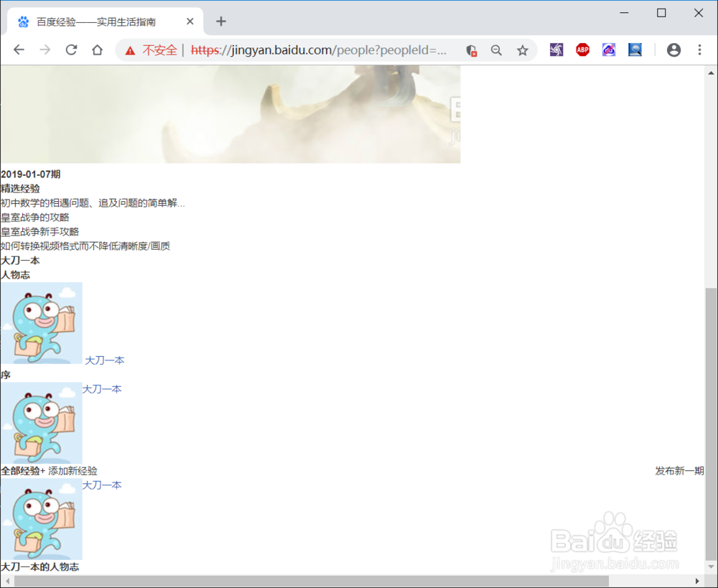Open the Adblock Plus (ABP) extension
The image size is (718, 588).
click(x=582, y=50)
